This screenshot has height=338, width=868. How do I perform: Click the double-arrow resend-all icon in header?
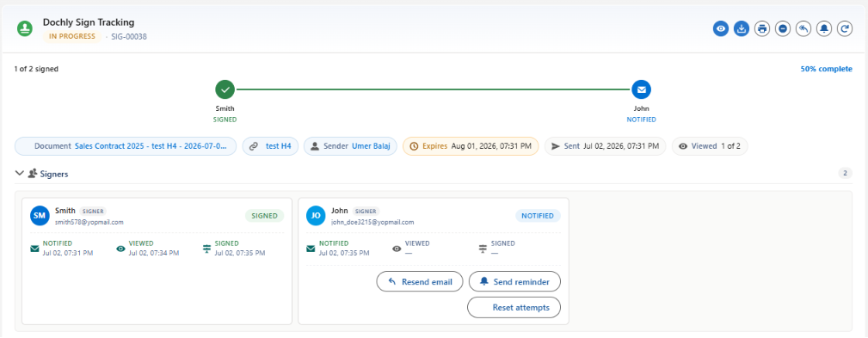803,28
